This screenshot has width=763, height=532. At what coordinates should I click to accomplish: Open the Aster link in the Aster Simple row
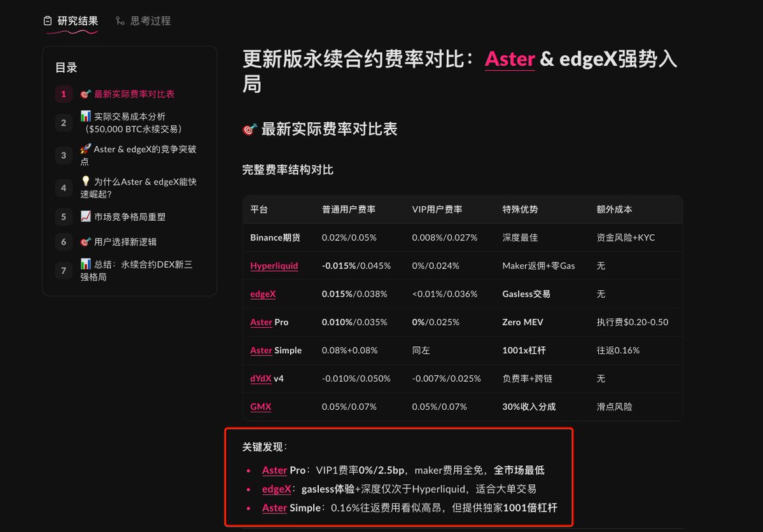tap(261, 351)
